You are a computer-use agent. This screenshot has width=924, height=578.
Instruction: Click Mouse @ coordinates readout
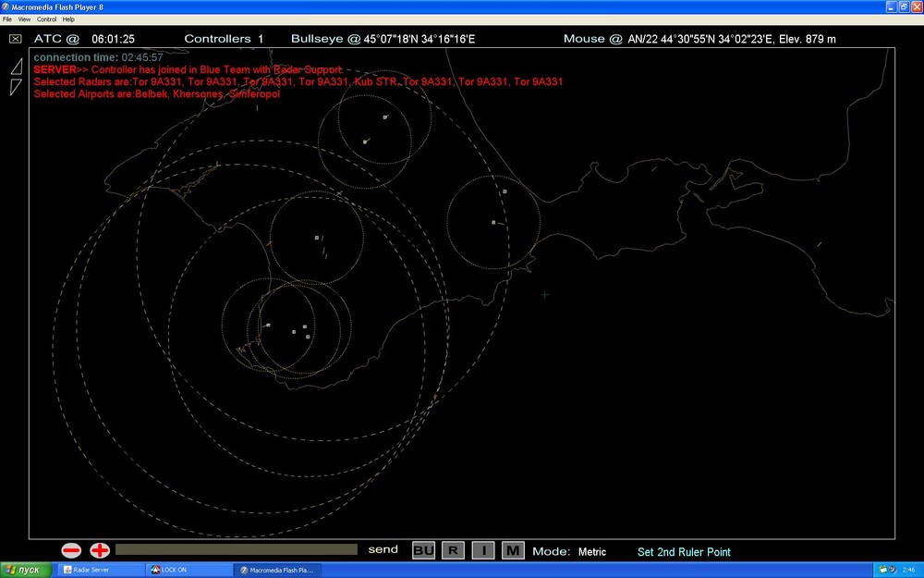pos(699,39)
